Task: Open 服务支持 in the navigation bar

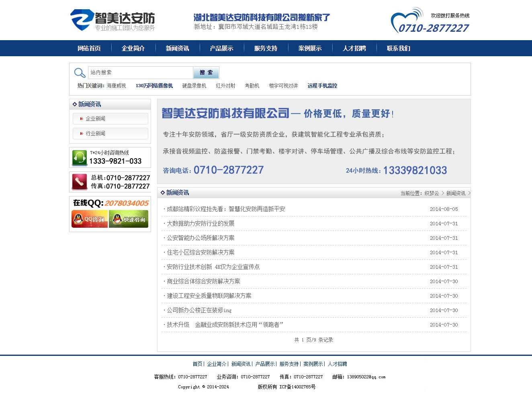Action: pyautogui.click(x=266, y=48)
